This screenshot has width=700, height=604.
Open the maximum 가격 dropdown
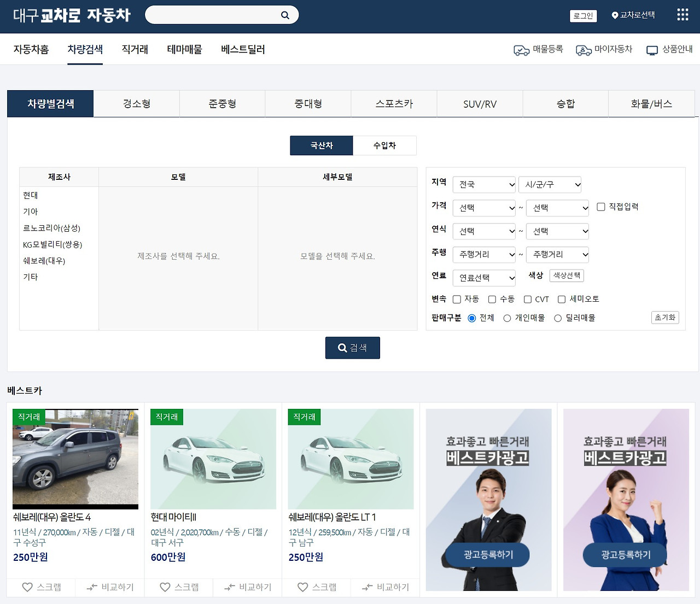click(558, 208)
